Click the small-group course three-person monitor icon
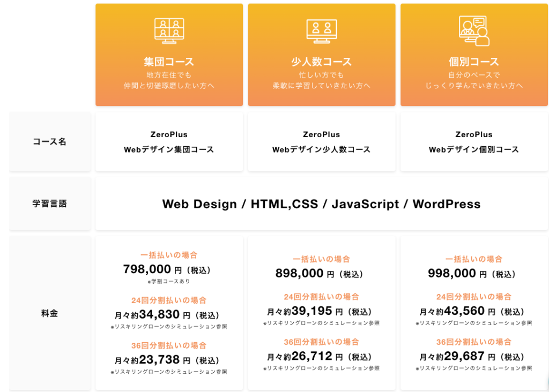 (x=321, y=30)
